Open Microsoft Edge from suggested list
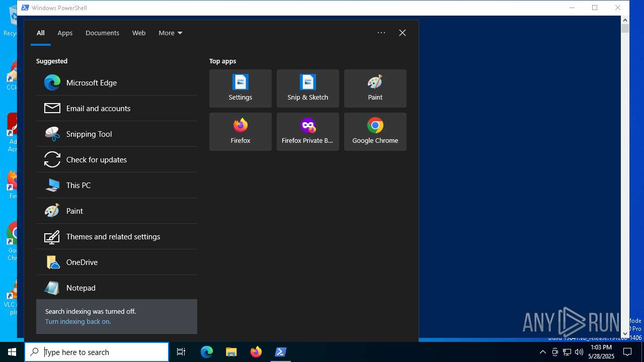Screen dimensions: 644x362 click(117, 82)
